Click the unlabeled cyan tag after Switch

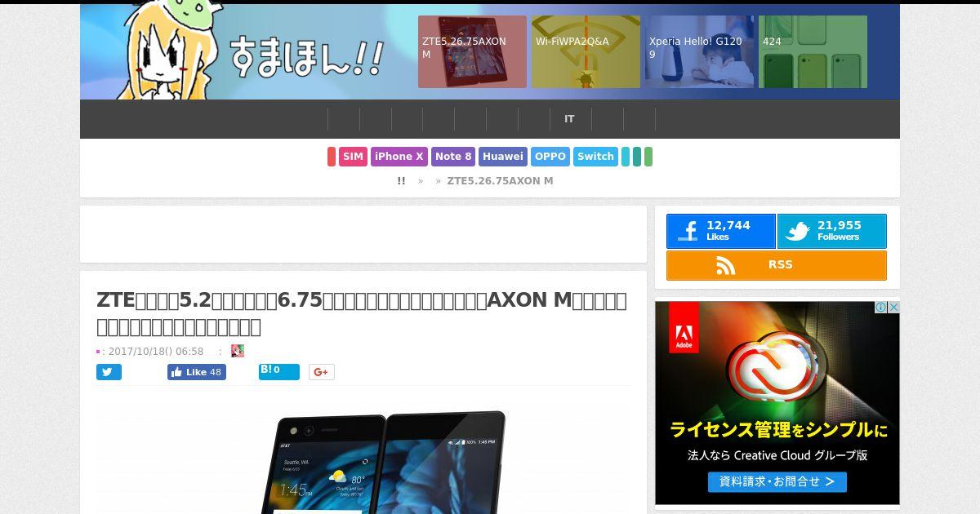626,157
